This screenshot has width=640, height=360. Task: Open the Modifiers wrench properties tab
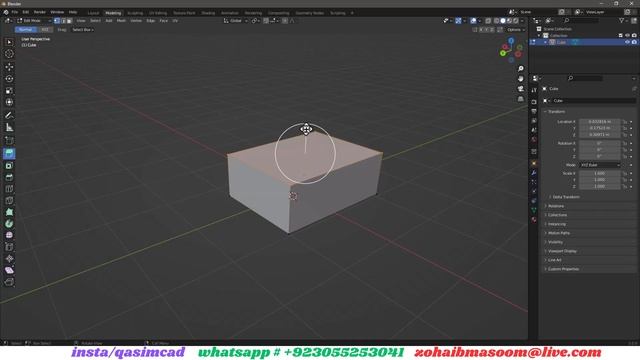pyautogui.click(x=534, y=173)
